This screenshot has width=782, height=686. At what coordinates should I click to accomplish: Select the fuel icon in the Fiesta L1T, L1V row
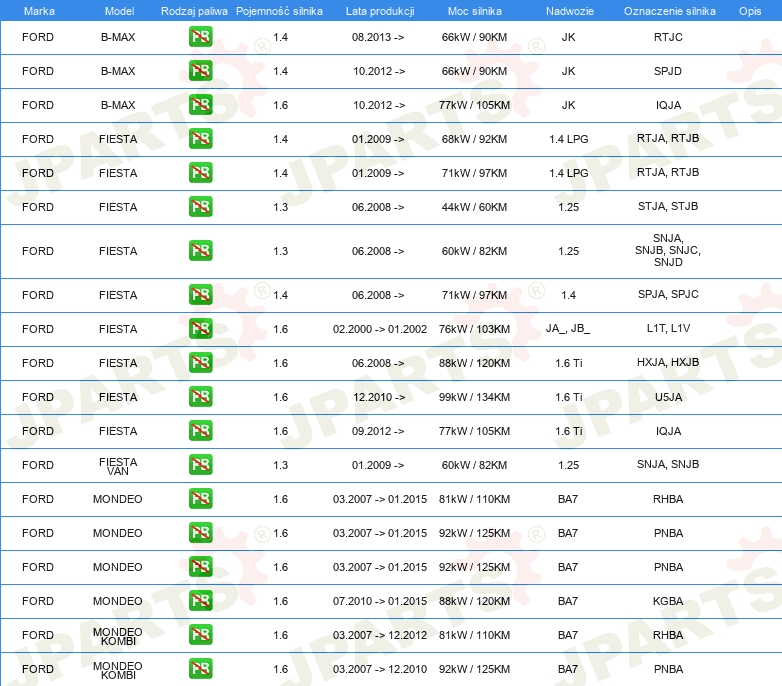tap(200, 329)
